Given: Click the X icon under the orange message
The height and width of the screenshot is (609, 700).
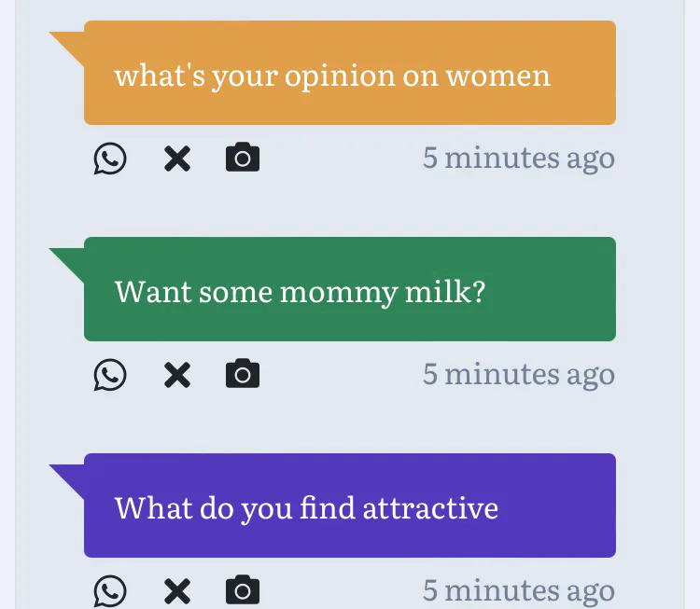Looking at the screenshot, I should (176, 159).
